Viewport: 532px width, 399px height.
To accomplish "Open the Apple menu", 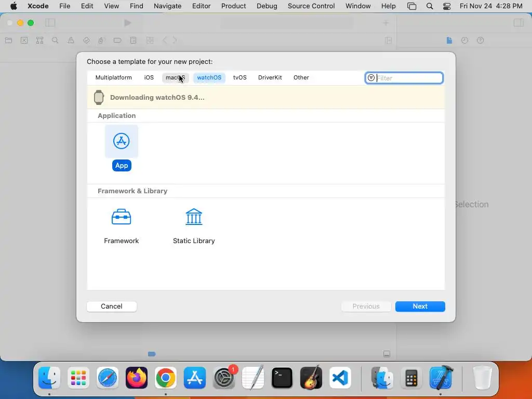I will point(14,6).
